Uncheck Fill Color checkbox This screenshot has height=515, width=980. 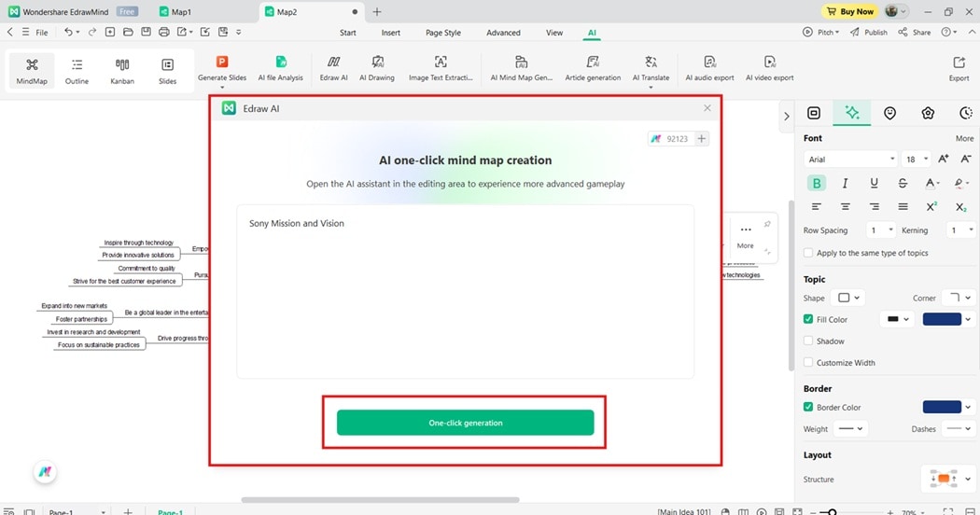[x=808, y=319]
